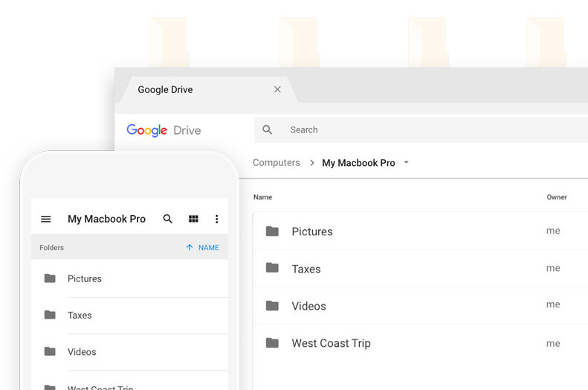The image size is (588, 390).
Task: Toggle the NAME sort direction arrow
Action: coord(190,248)
